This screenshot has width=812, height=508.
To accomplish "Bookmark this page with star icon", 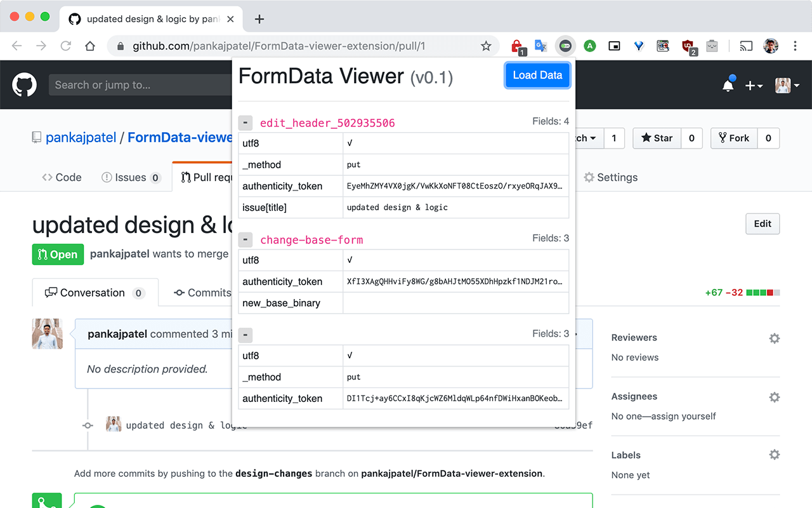I will pos(486,46).
